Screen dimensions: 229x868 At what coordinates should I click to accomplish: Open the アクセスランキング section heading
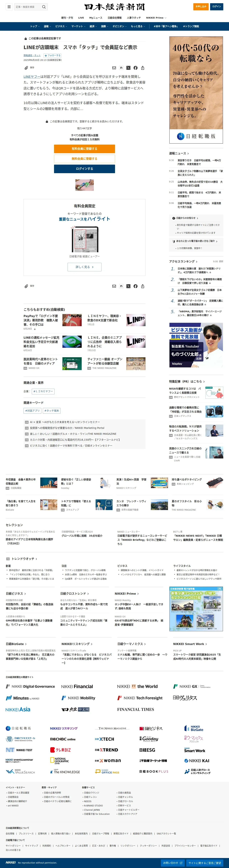pyautogui.click(x=183, y=262)
